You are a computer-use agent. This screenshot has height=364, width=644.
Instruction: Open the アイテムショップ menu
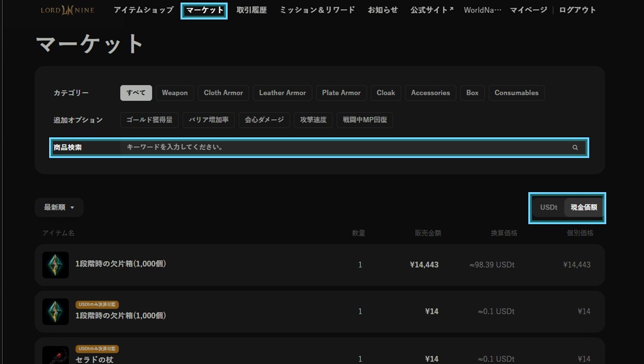tap(143, 10)
